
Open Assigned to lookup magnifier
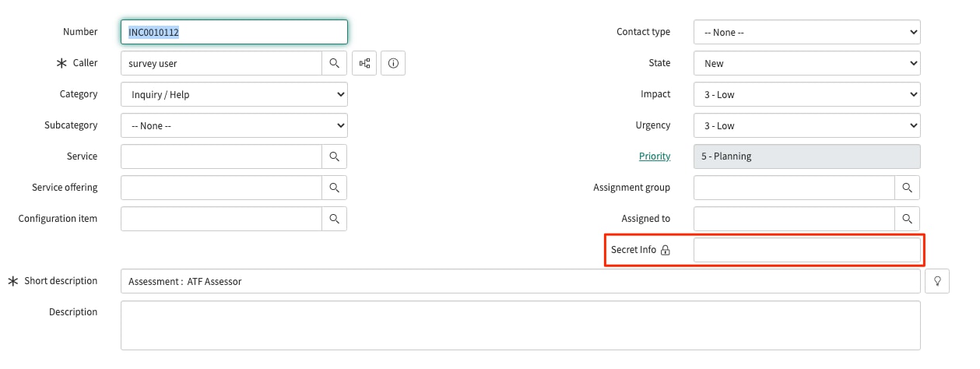(908, 219)
